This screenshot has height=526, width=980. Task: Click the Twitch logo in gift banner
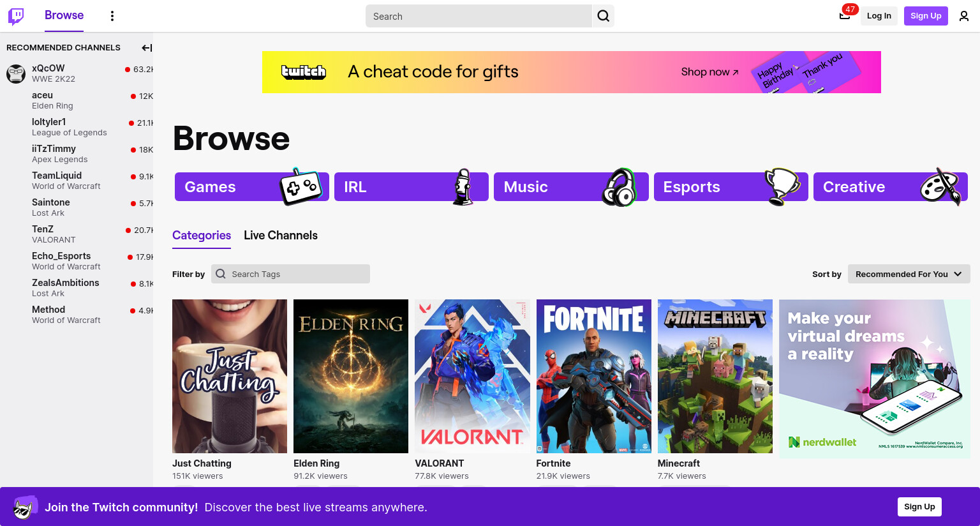(304, 72)
